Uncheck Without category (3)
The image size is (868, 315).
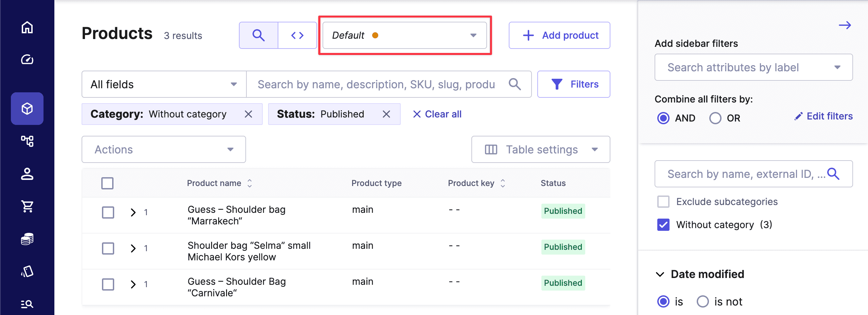coord(663,225)
